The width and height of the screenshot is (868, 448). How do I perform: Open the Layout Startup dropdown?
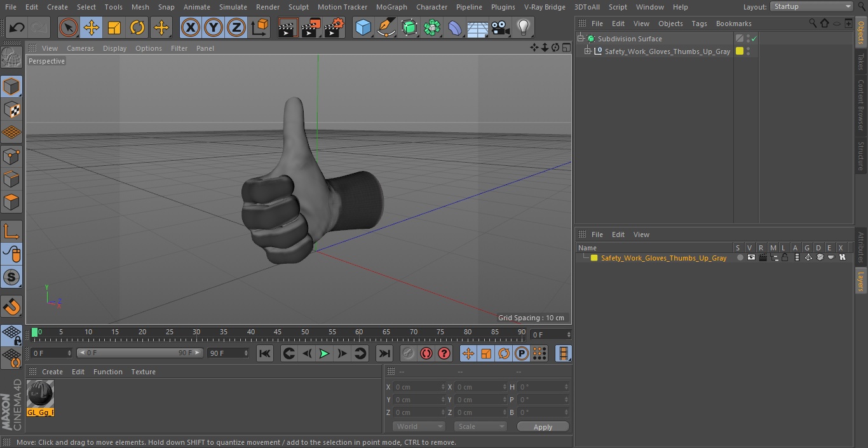click(x=811, y=6)
